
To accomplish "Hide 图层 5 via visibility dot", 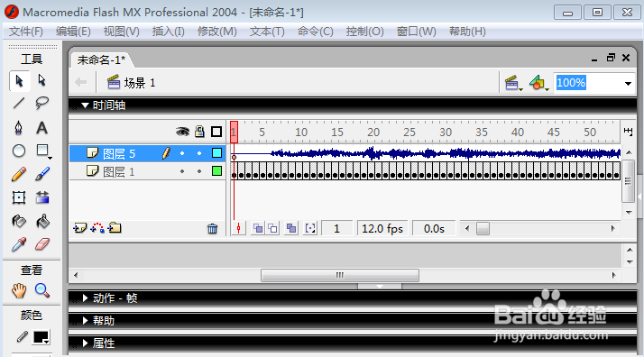I will coord(182,153).
